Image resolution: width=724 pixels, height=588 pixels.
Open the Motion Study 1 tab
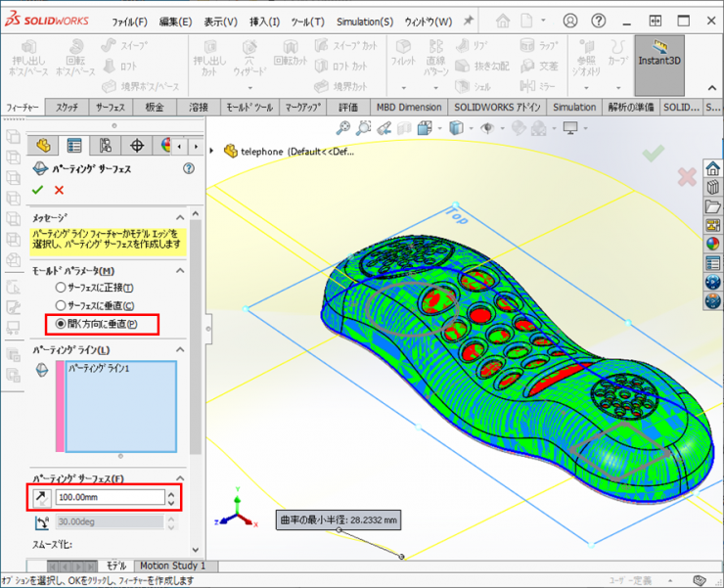coord(172,565)
